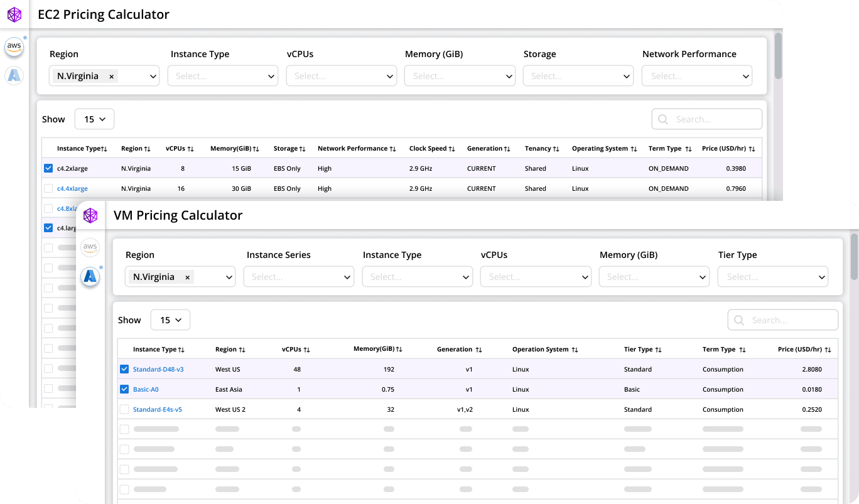
Task: Check first placeholder row checkbox in VM table
Action: point(124,429)
